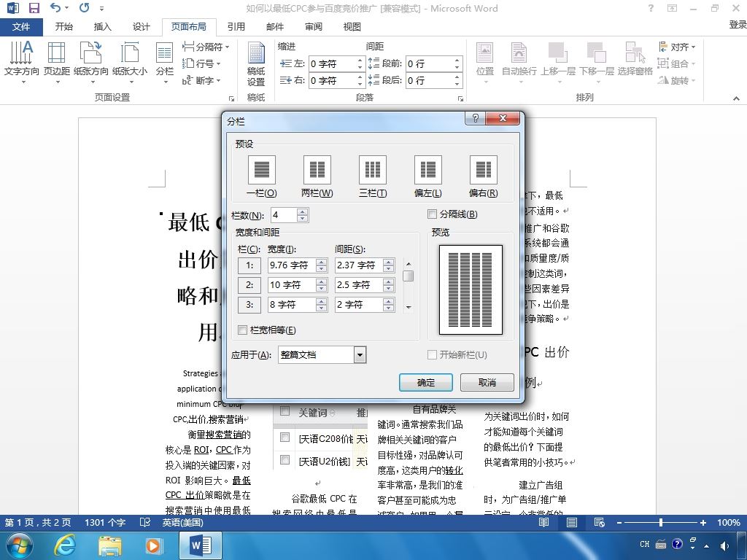Switch to Read Mode view icon
747x560 pixels.
[x=543, y=522]
